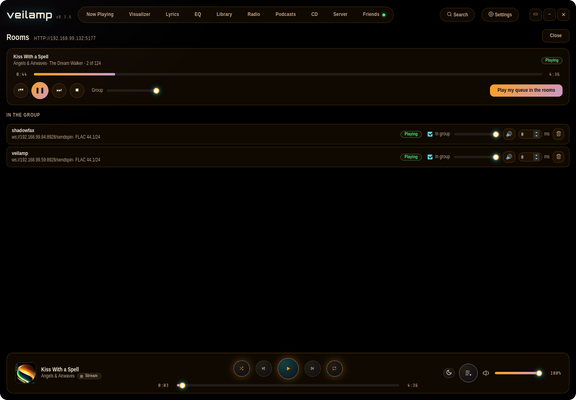The width and height of the screenshot is (576, 400).
Task: Go to next track in bottom player
Action: [x=312, y=368]
